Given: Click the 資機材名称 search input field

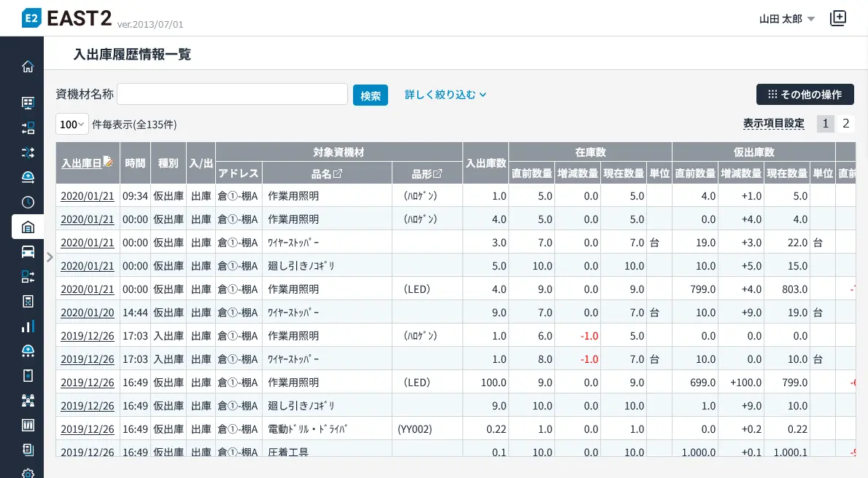Looking at the screenshot, I should 232,95.
